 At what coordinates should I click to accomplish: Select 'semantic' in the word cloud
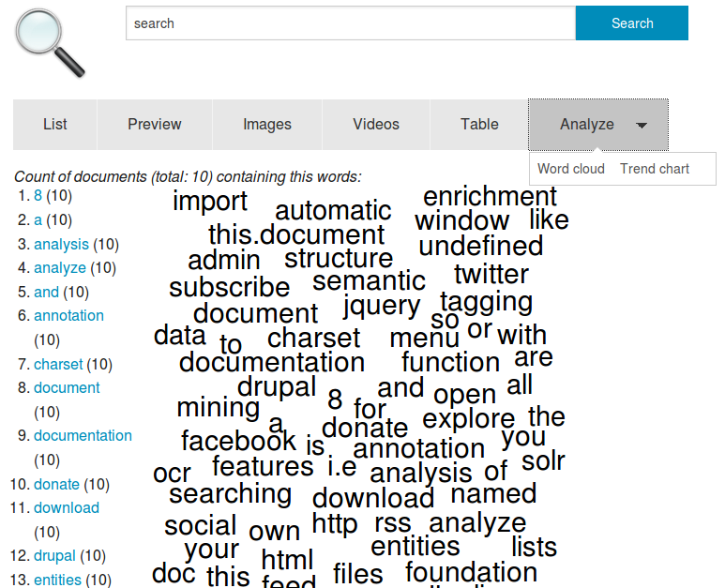point(369,280)
